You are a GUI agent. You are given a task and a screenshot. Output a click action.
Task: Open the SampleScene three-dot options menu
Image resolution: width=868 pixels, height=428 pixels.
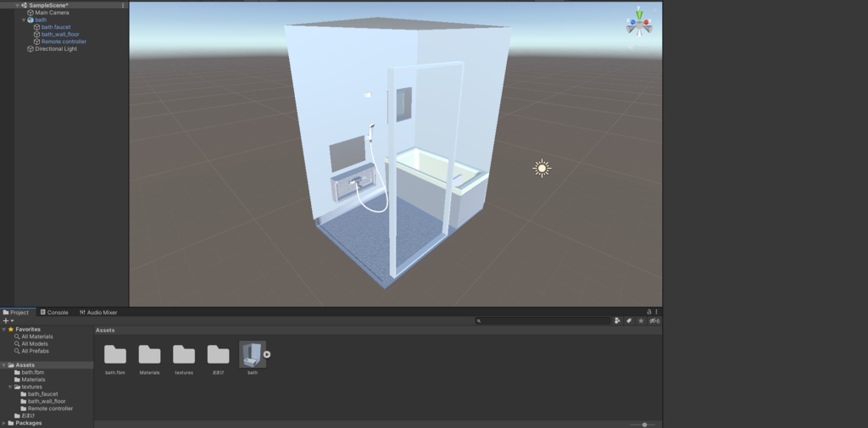[x=123, y=5]
